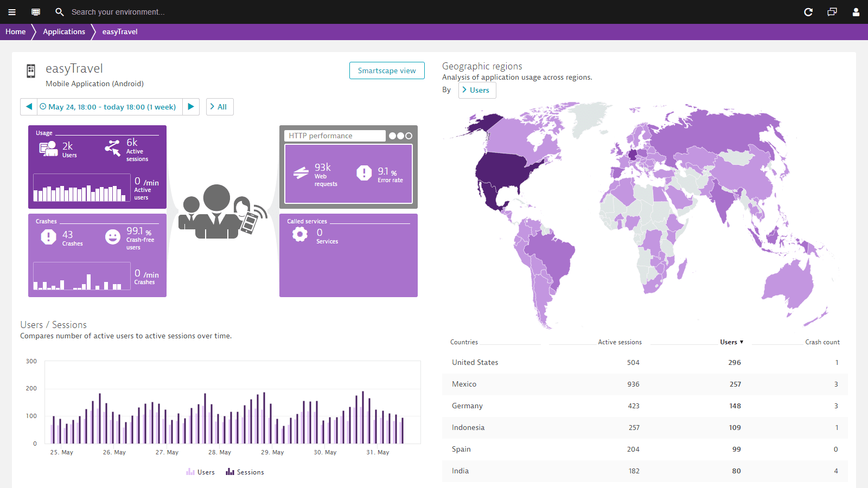Click the users with mobile phone illustration
Screen dimensions: 868x488
[223, 212]
